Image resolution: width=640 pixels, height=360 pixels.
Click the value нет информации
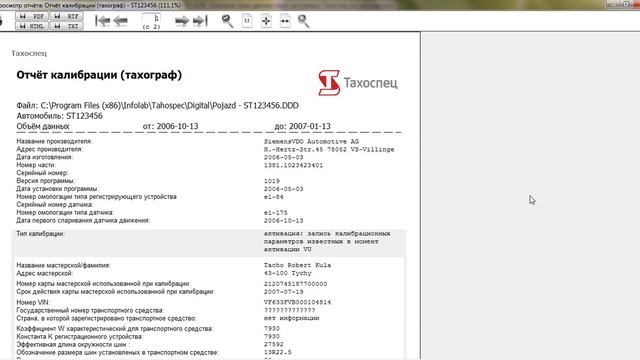click(291, 318)
